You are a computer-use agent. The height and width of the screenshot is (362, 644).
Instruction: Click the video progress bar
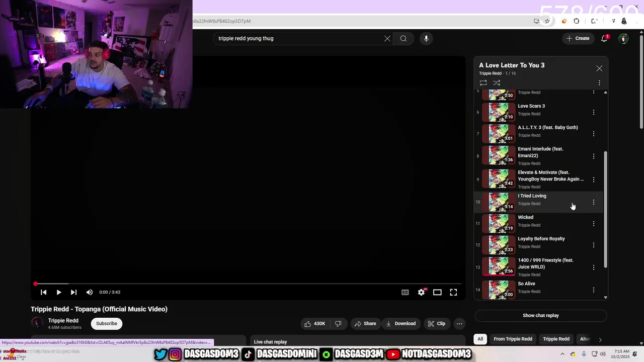point(248,284)
